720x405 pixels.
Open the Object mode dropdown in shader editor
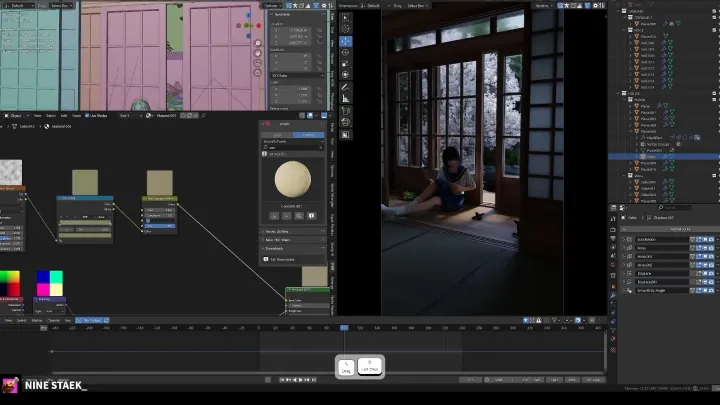pyautogui.click(x=16, y=116)
